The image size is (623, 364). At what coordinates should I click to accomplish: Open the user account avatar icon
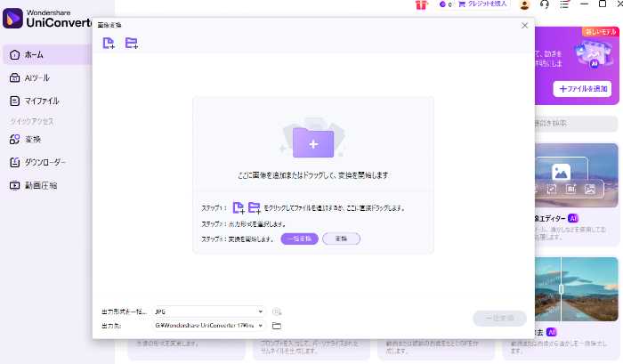[x=524, y=4]
